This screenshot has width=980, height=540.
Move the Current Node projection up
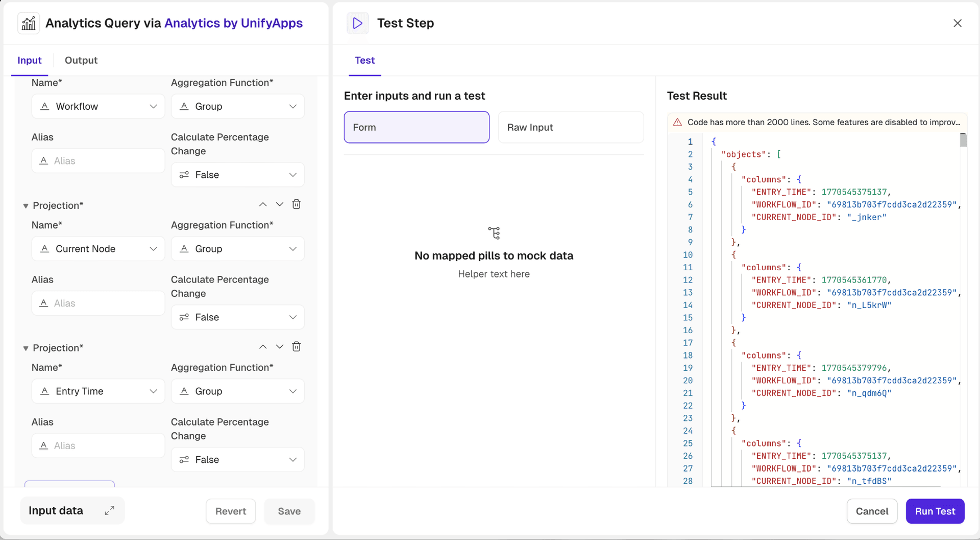263,204
